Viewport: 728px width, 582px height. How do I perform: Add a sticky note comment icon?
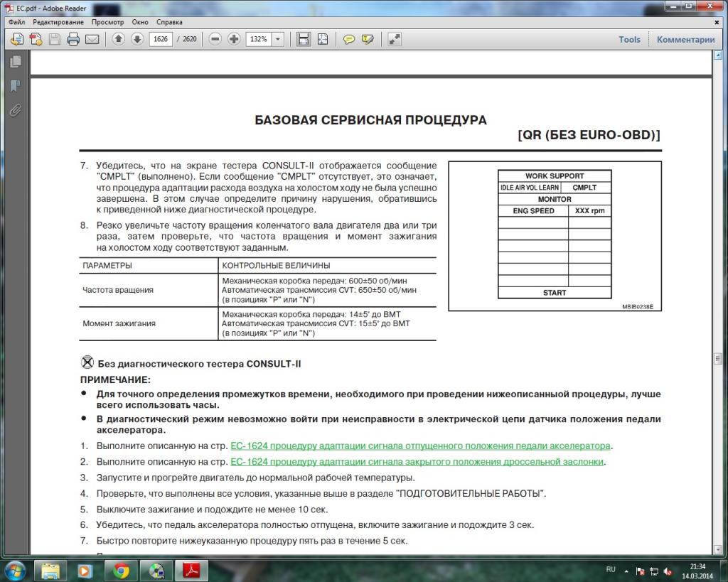coord(348,40)
